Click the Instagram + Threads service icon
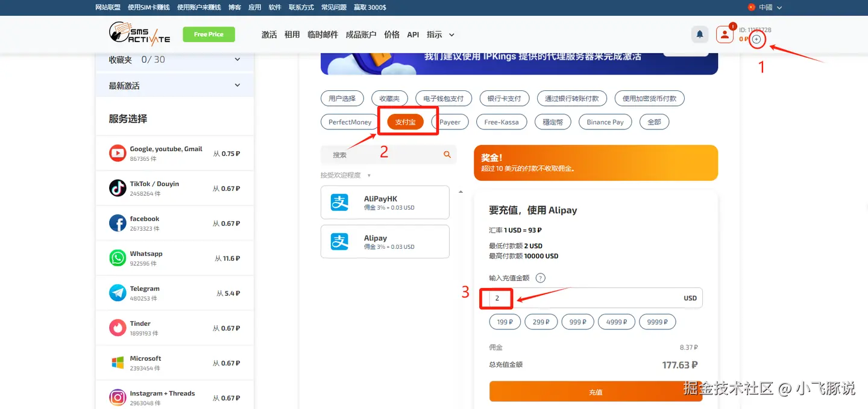868x409 pixels. click(x=118, y=398)
